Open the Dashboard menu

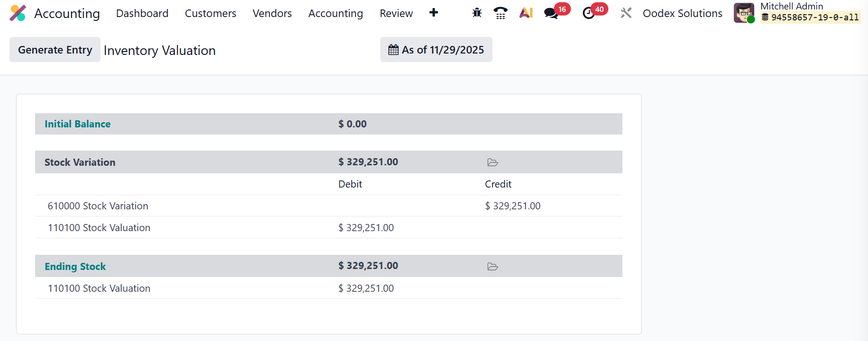(142, 13)
